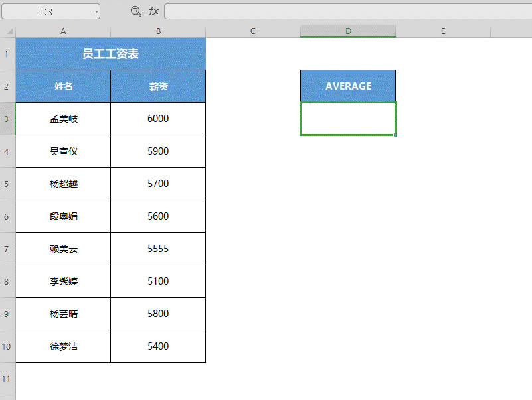Select column C header
The height and width of the screenshot is (400, 532).
click(253, 31)
